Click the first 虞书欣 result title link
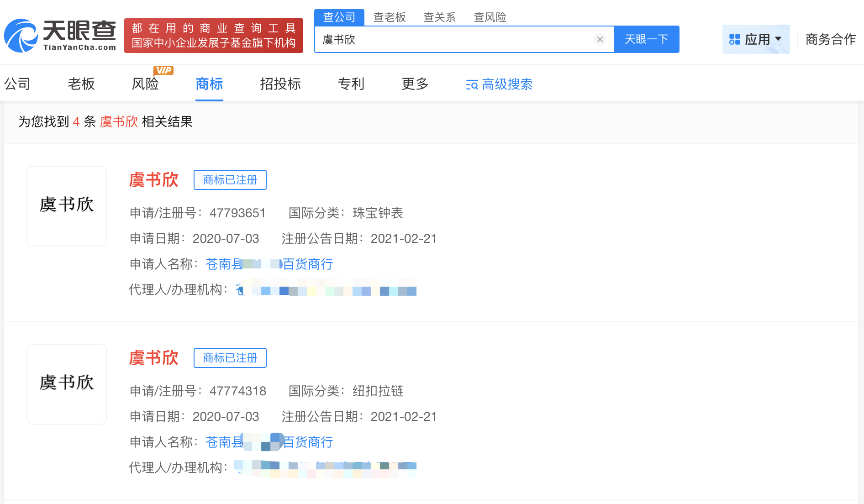This screenshot has height=504, width=864. (154, 180)
